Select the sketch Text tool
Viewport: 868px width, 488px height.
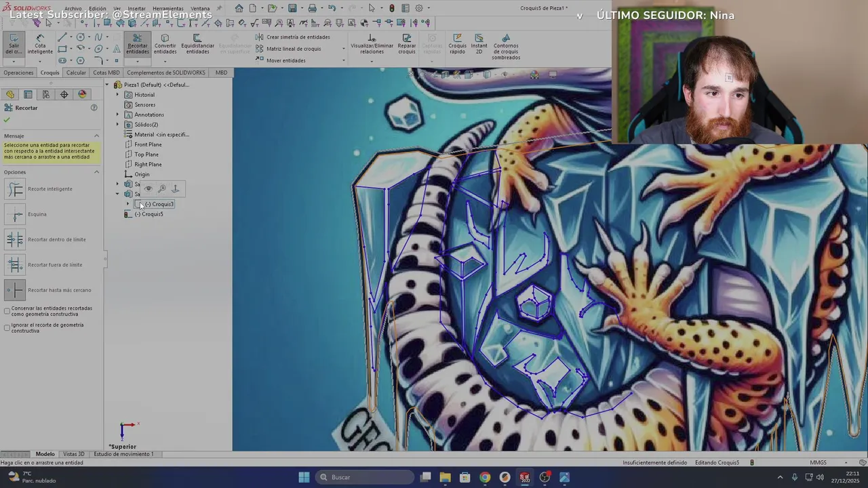[117, 49]
